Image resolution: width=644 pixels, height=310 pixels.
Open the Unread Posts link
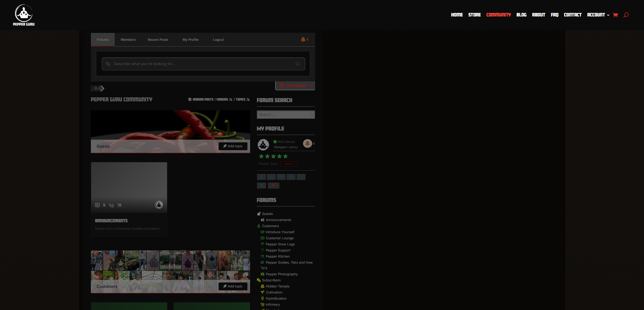(x=203, y=100)
